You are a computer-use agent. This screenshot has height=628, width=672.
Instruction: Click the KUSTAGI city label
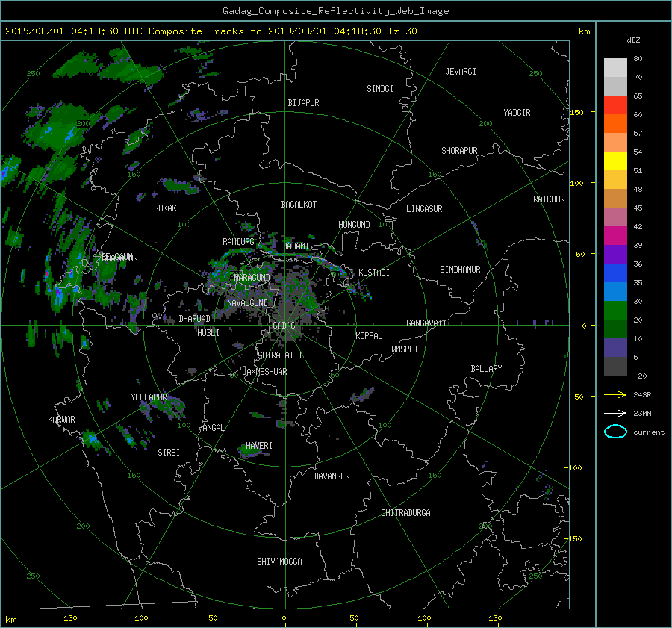[374, 273]
